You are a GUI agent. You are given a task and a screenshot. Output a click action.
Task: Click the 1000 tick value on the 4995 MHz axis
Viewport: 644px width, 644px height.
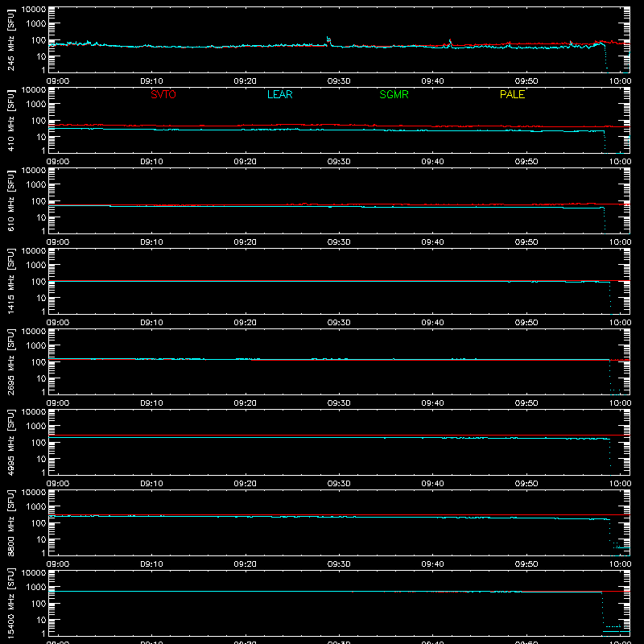click(36, 427)
